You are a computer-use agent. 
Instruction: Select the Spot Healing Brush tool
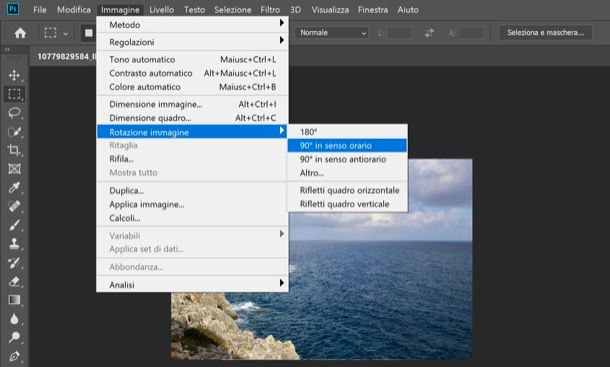14,206
